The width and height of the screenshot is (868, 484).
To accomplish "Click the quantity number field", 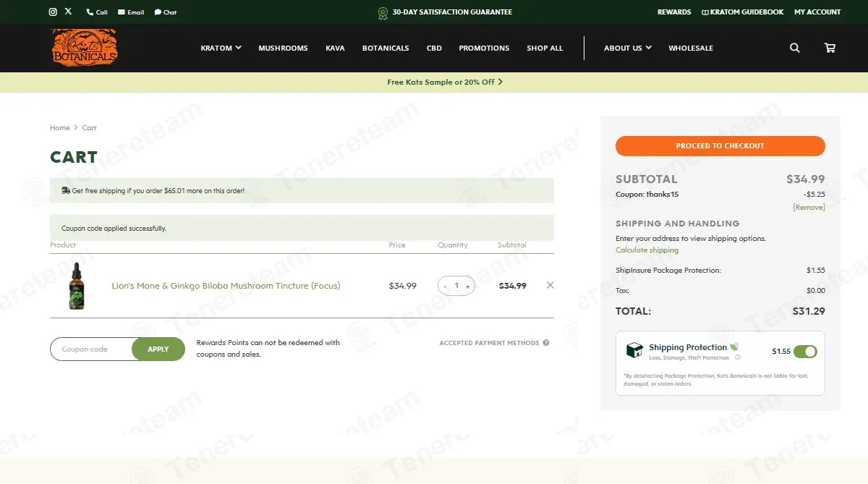I will [x=456, y=286].
